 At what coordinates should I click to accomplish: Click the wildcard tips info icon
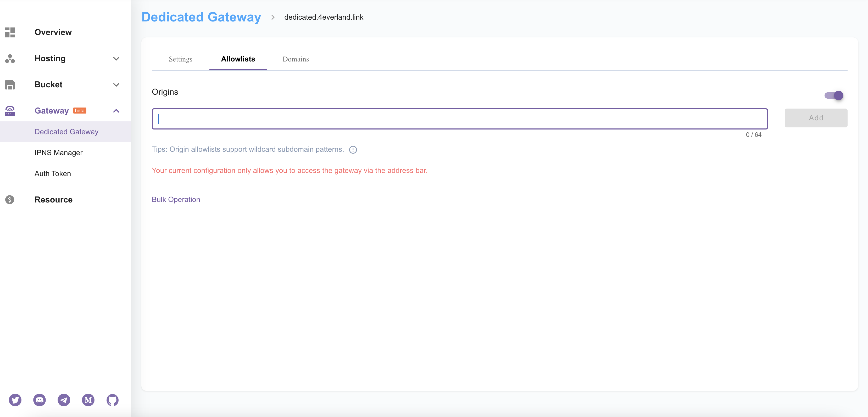[353, 150]
